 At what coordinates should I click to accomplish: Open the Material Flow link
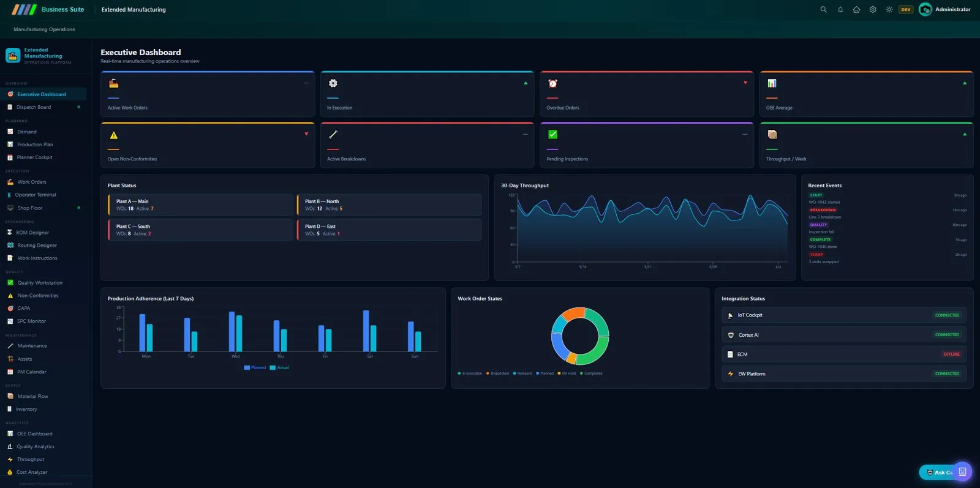(x=32, y=396)
